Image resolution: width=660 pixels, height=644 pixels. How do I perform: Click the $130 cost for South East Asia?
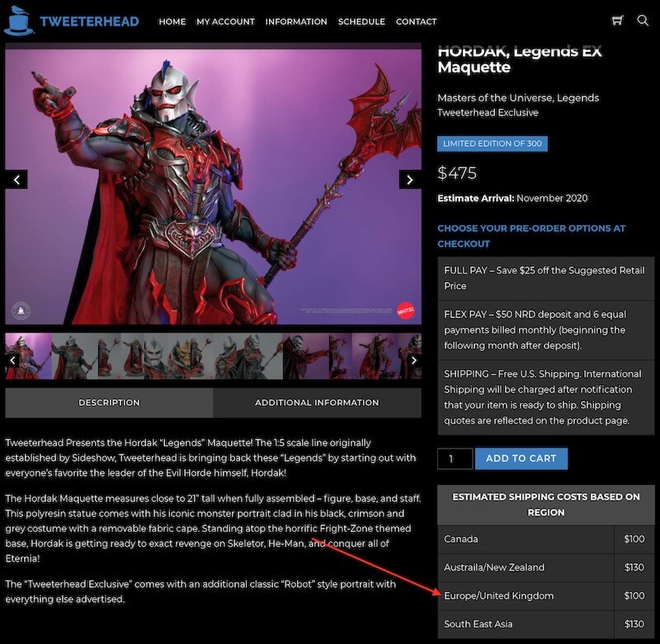click(x=634, y=624)
